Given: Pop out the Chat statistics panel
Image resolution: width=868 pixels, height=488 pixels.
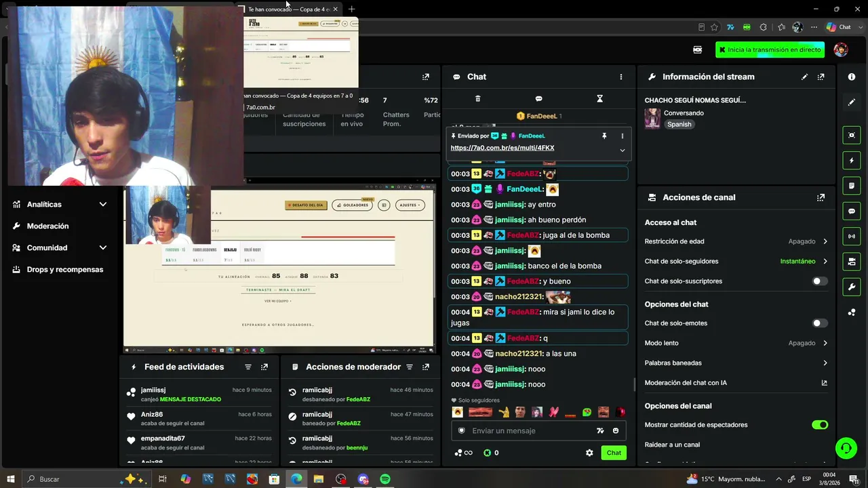Looking at the screenshot, I should [x=426, y=77].
